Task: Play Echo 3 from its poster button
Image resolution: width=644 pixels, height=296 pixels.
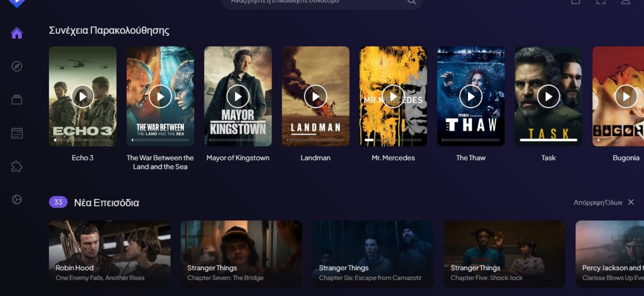Action: [83, 97]
